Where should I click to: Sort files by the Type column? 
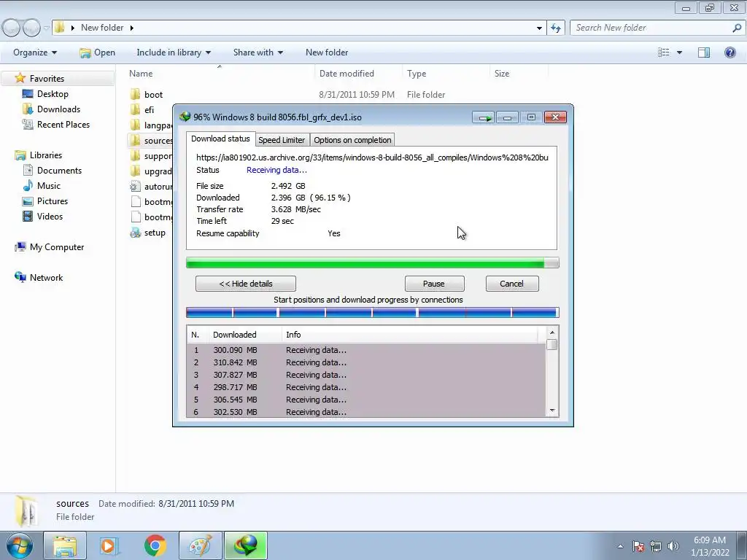(446, 74)
